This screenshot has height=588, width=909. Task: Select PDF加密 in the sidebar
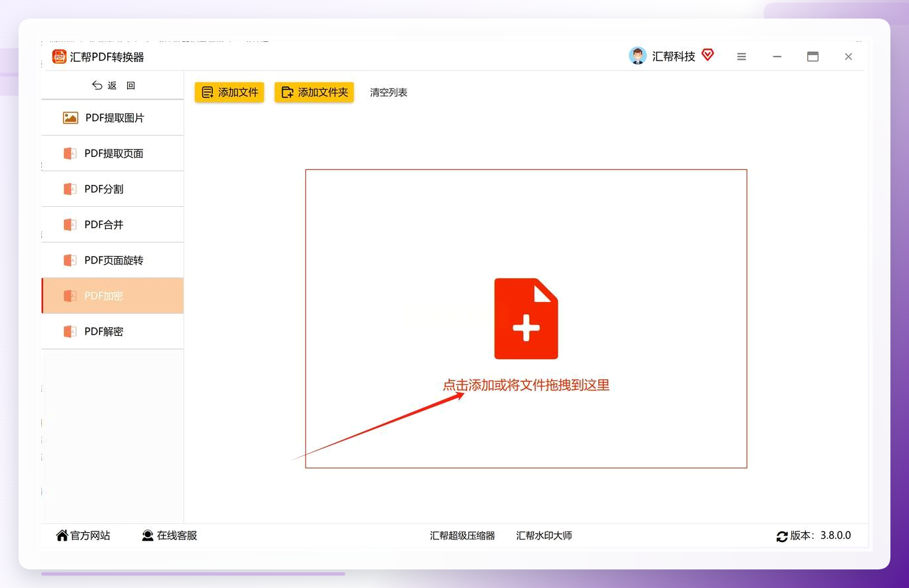[112, 296]
